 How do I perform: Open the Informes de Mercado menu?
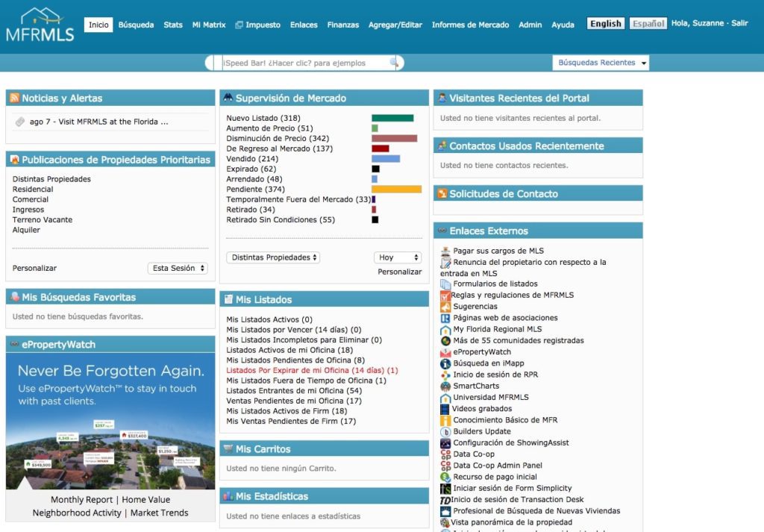coord(470,25)
